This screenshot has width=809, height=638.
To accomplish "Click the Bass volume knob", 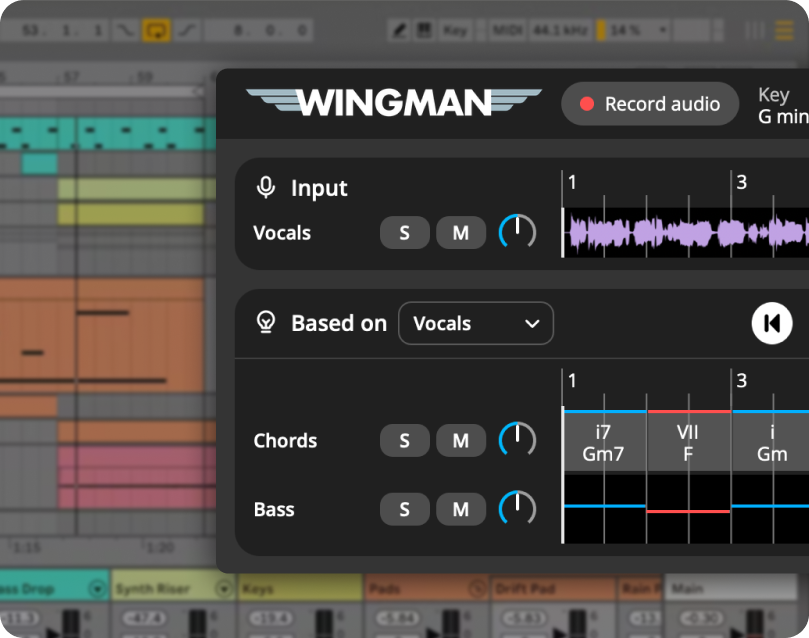I will [x=517, y=508].
